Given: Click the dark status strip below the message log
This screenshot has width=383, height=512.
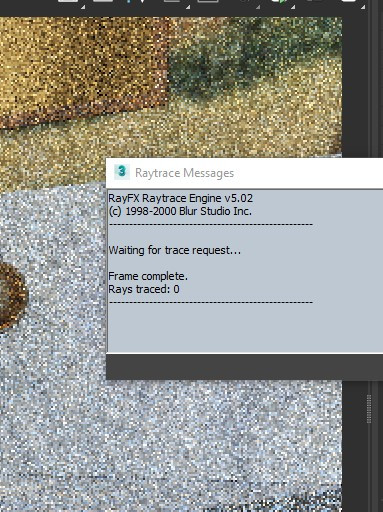Looking at the screenshot, I should coord(245,366).
